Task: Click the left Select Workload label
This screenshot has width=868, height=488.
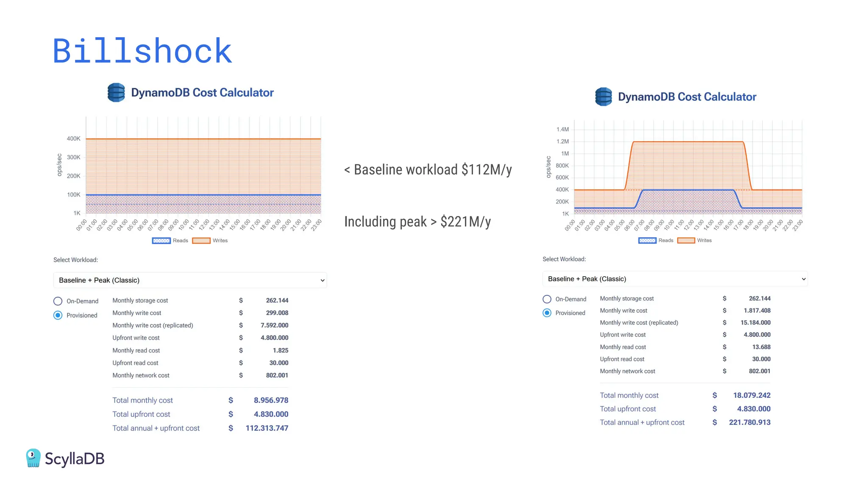Action: click(x=76, y=260)
